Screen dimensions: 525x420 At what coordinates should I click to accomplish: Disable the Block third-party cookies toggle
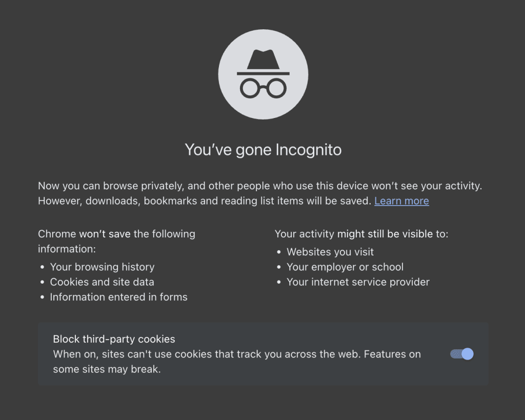click(x=461, y=354)
